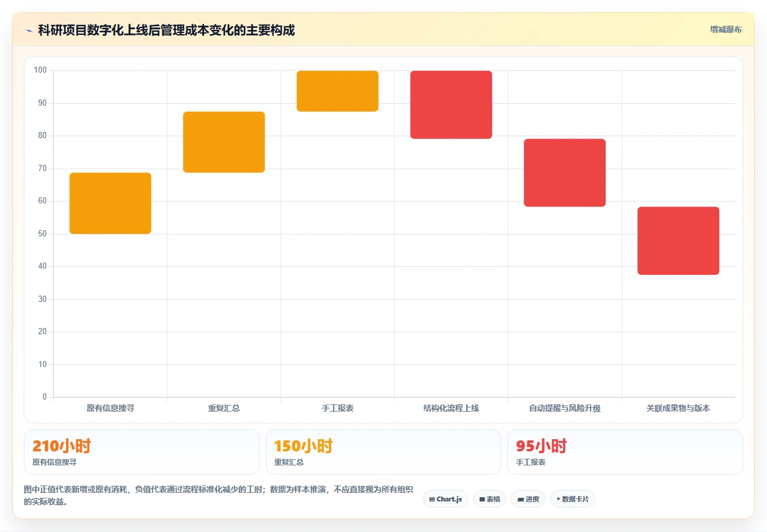767x532 pixels.
Task: Click the y-axis value 0
Action: pyautogui.click(x=45, y=397)
